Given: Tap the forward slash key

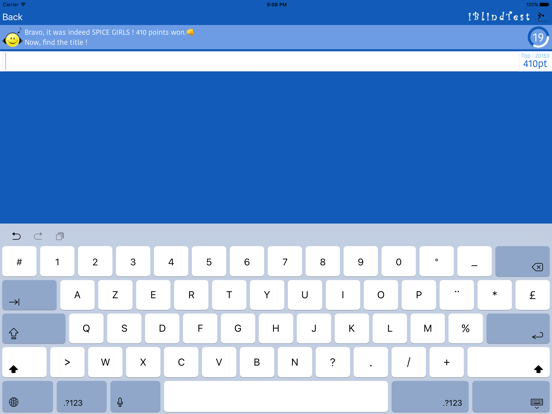Looking at the screenshot, I should (x=409, y=362).
